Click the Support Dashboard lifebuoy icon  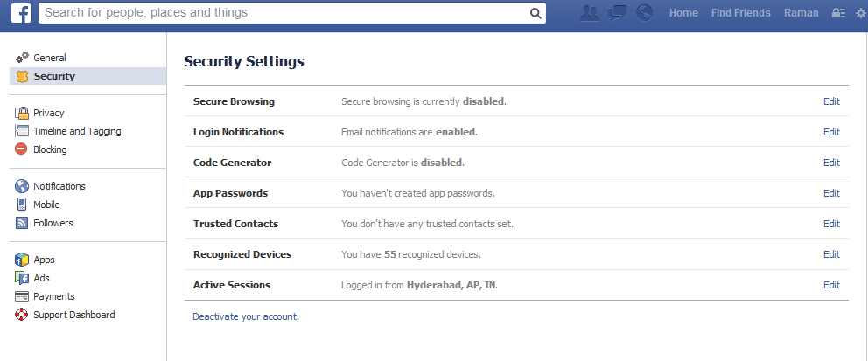21,315
